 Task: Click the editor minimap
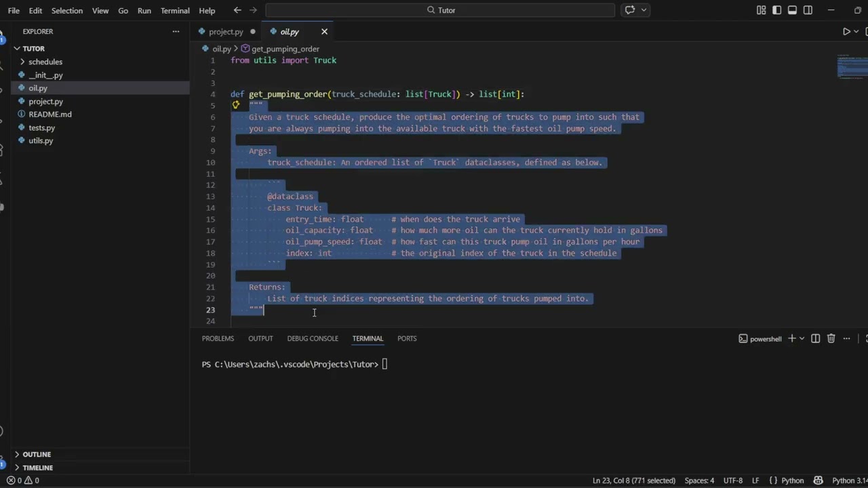[x=852, y=66]
